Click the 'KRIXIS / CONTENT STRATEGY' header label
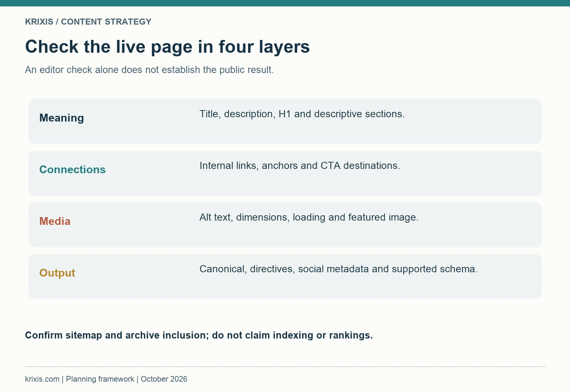 click(88, 22)
